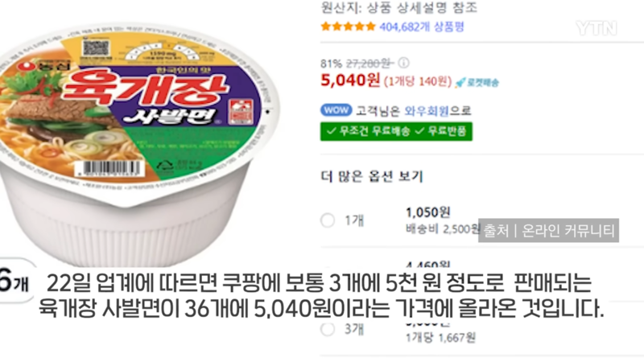Select the 3개 option radio button
Image resolution: width=644 pixels, height=362 pixels.
pos(328,329)
